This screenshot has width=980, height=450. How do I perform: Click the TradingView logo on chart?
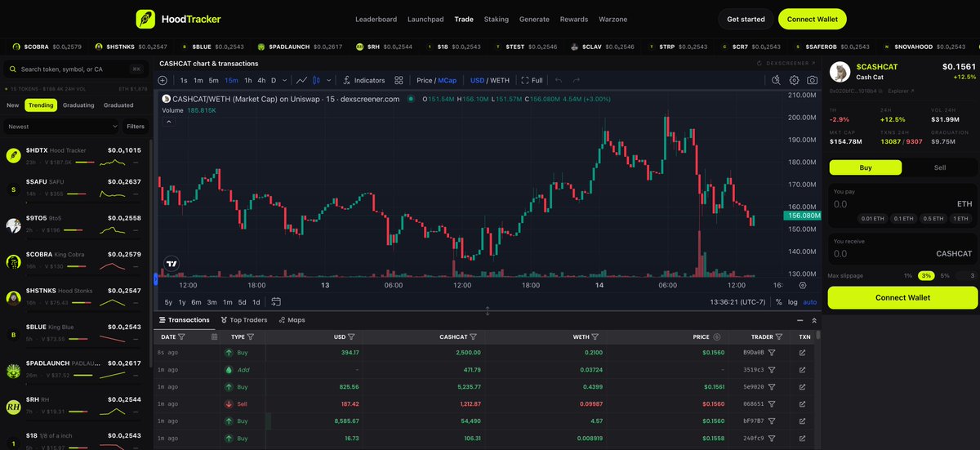point(171,264)
